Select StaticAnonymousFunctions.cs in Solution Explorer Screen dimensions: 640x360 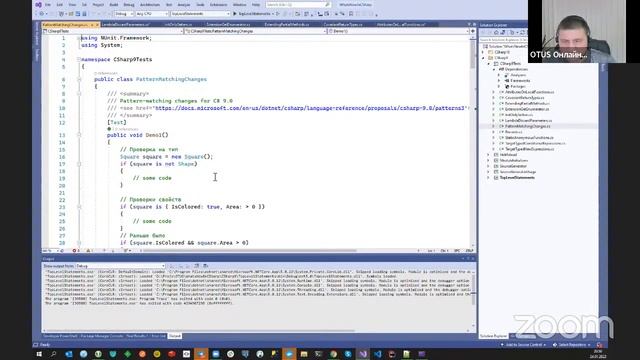click(529, 138)
